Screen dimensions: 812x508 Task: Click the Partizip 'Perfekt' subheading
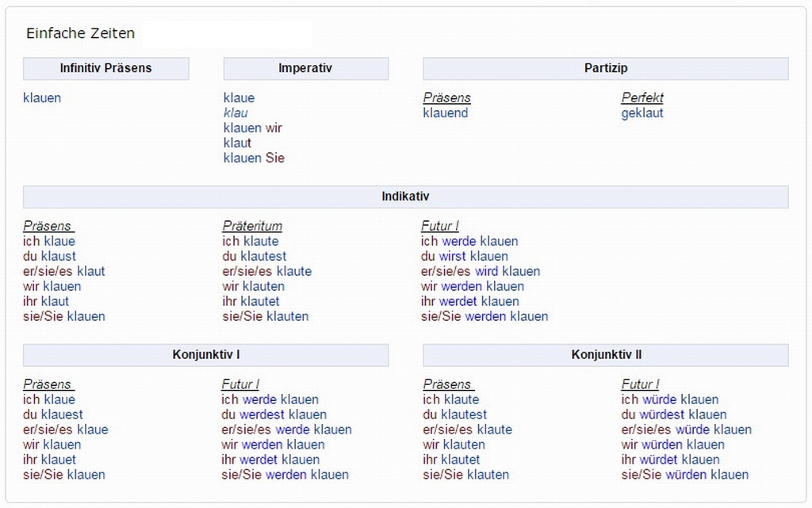(x=642, y=98)
